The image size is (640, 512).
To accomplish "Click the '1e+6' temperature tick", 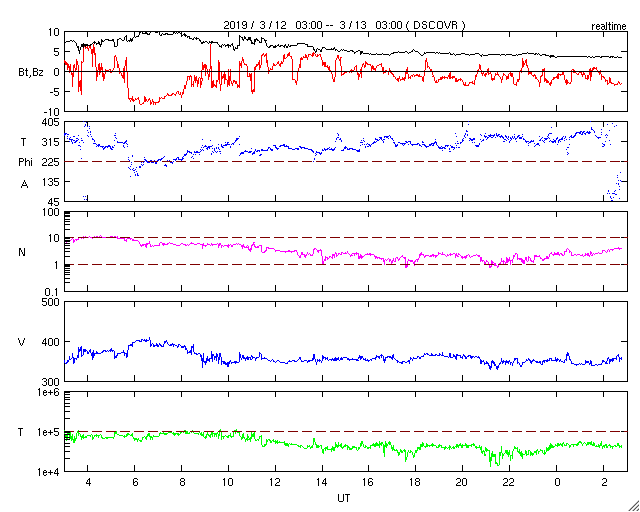I will (48, 392).
